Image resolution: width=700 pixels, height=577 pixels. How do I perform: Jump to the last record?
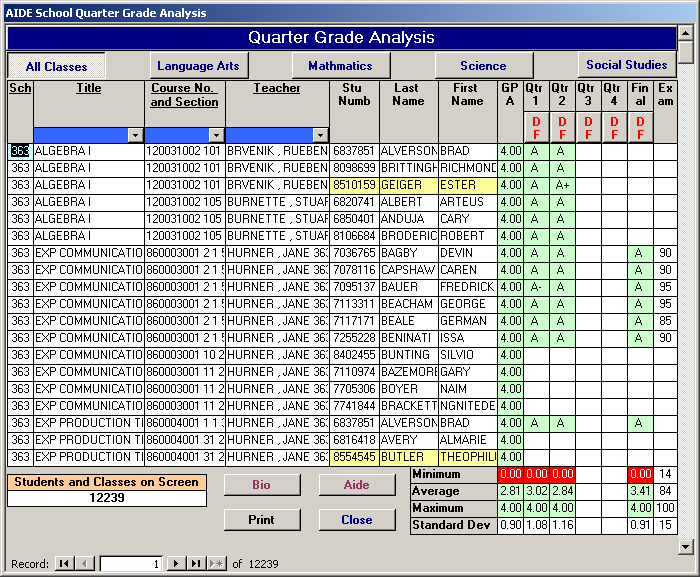[x=196, y=564]
